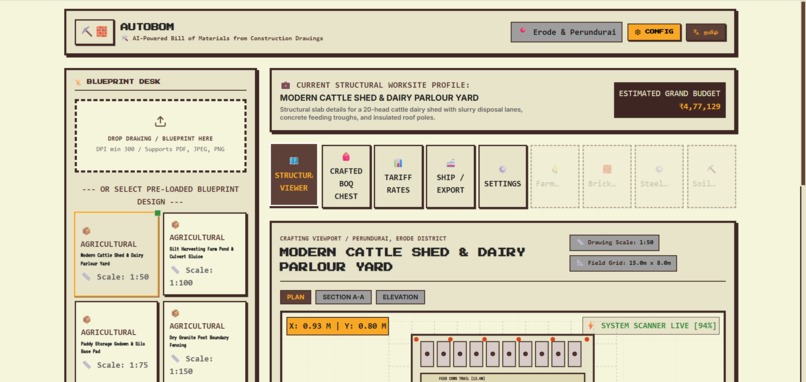Image resolution: width=806 pixels, height=382 pixels.
Task: Click the drop drawing / blueprint upload area
Action: click(160, 136)
